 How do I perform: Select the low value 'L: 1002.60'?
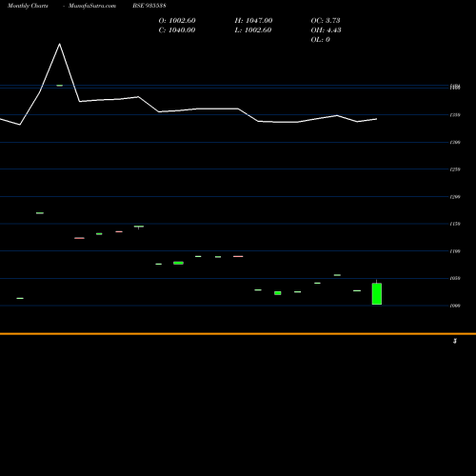pos(253,30)
